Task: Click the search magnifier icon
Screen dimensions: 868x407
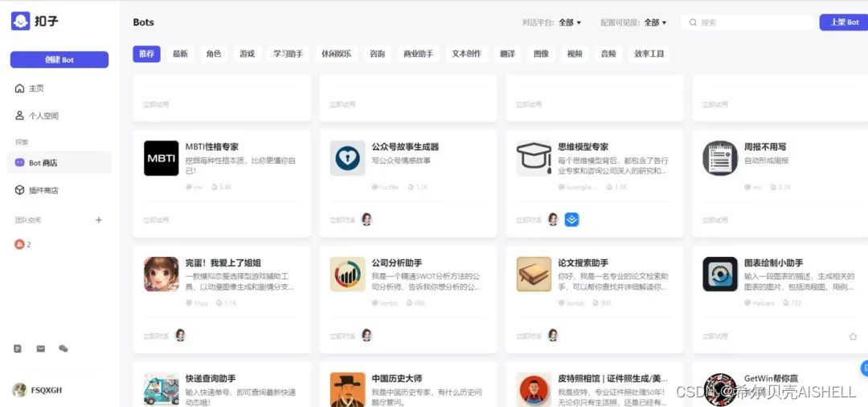Action: coord(693,22)
